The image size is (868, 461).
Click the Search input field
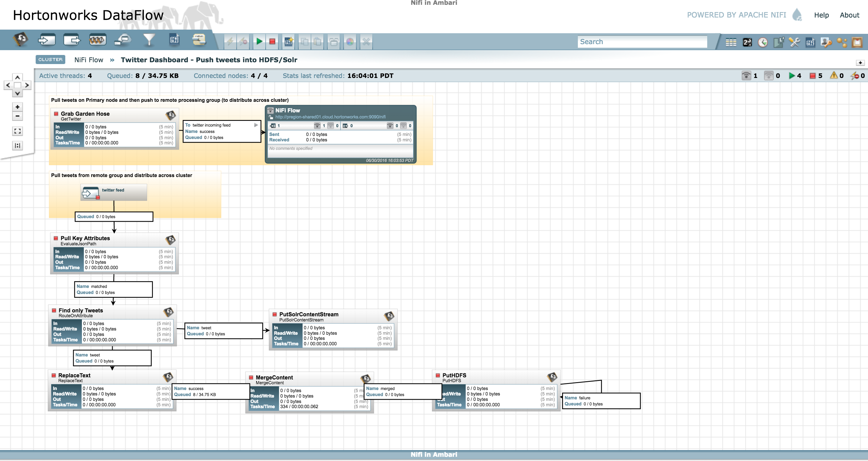(x=642, y=42)
